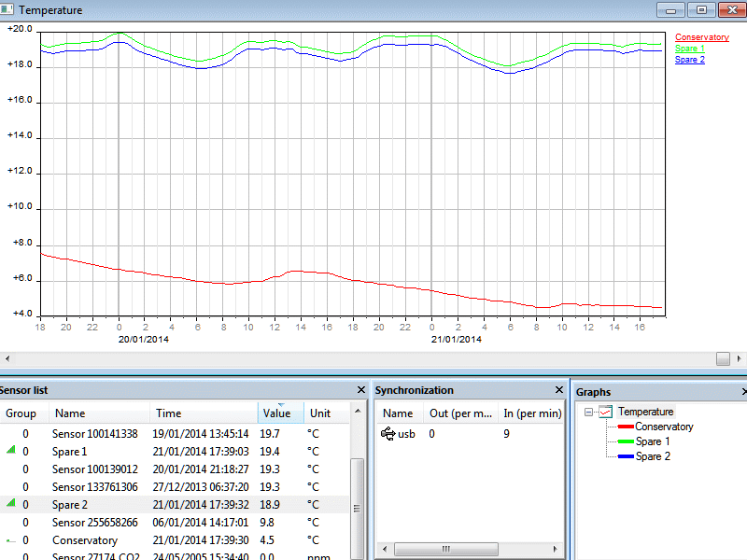The image size is (747, 560).
Task: Close the Sensor list panel
Action: (361, 390)
